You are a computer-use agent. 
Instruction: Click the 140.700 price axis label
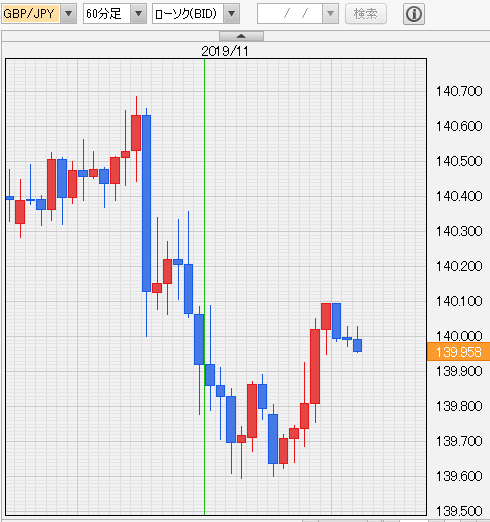[459, 91]
